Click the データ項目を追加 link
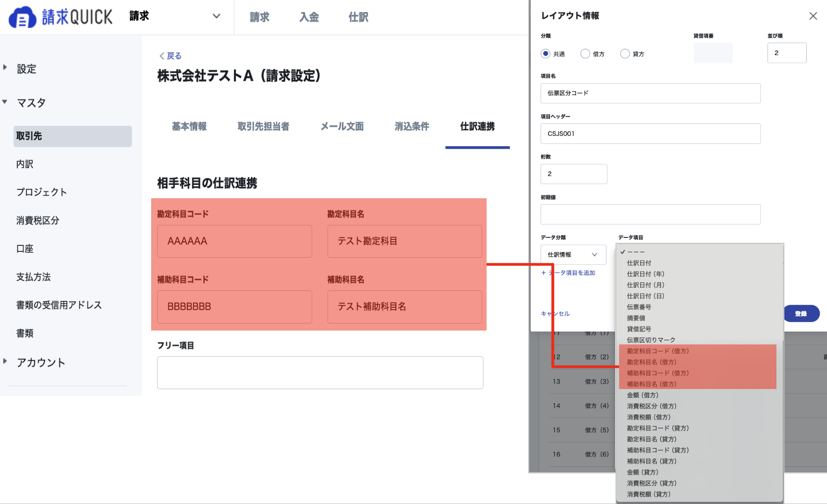The image size is (827, 504). 568,273
